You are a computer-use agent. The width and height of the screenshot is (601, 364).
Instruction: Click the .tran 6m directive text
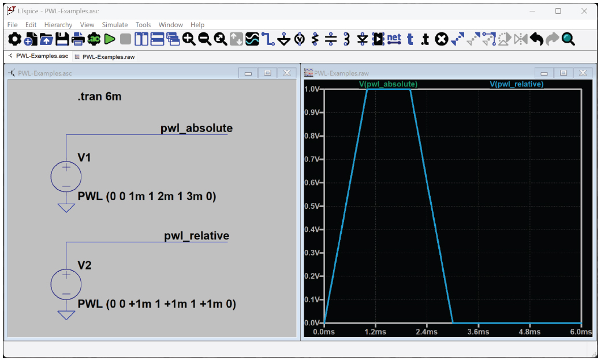(99, 96)
